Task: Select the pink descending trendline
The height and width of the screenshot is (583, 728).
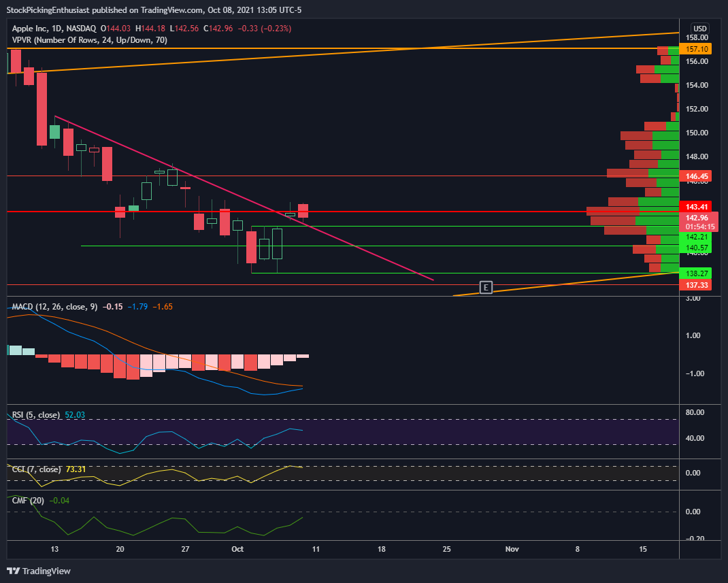Action: click(x=244, y=198)
